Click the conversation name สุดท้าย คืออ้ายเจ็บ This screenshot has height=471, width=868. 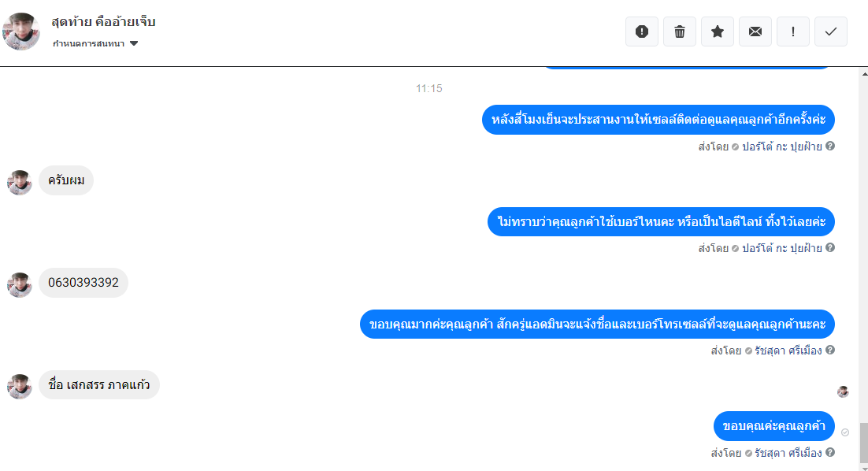click(x=103, y=22)
